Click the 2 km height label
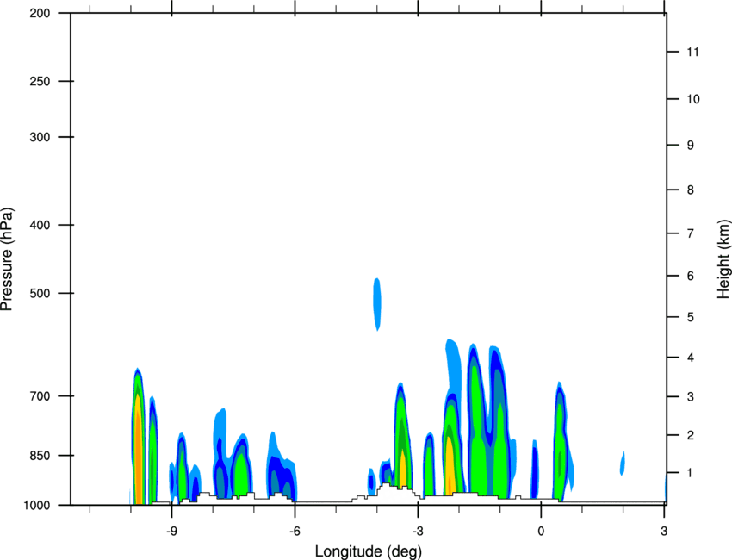The image size is (732, 560). (x=691, y=435)
